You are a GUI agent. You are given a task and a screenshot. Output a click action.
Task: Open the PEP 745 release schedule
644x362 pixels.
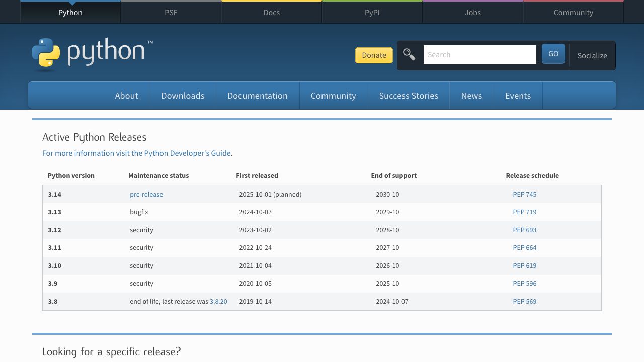(524, 195)
